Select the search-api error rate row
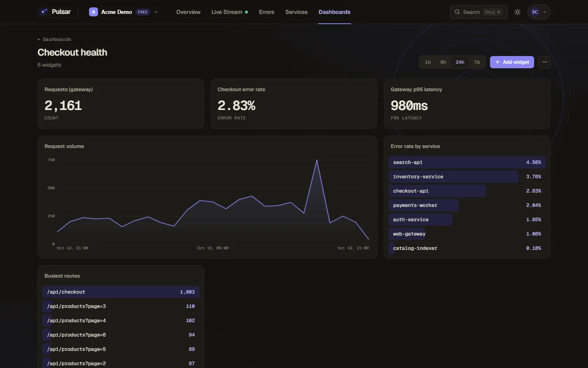 [x=467, y=162]
